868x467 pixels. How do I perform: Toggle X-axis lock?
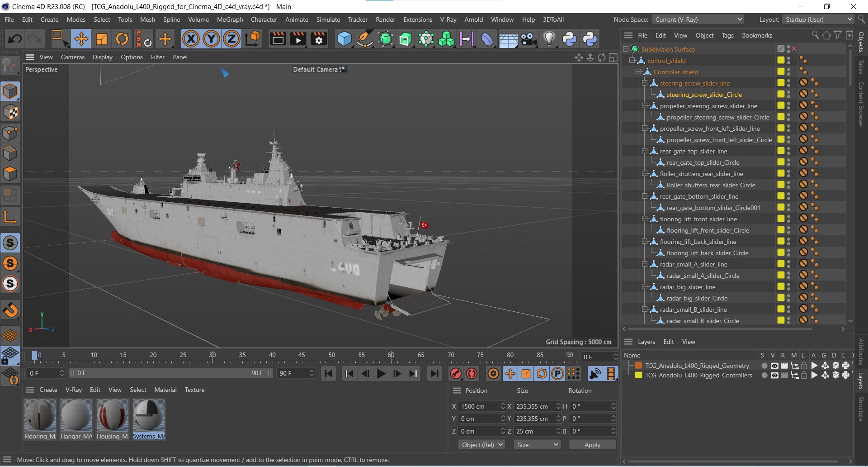point(191,39)
